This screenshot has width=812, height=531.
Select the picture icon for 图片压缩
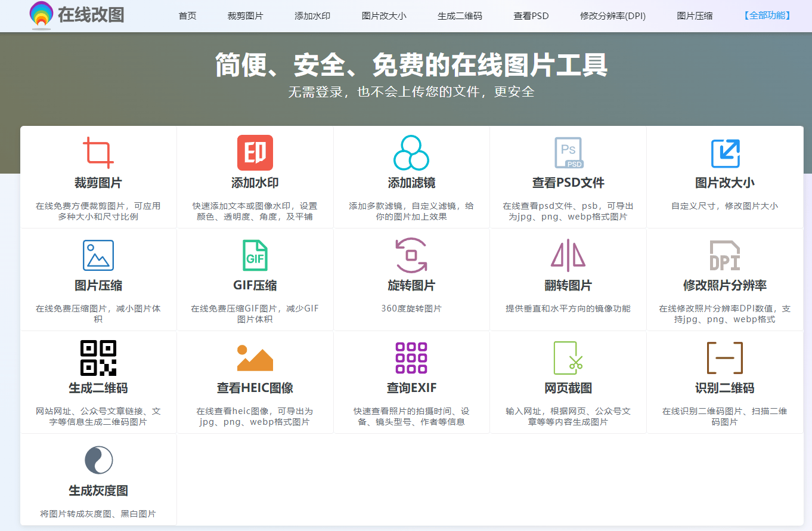[x=98, y=255]
